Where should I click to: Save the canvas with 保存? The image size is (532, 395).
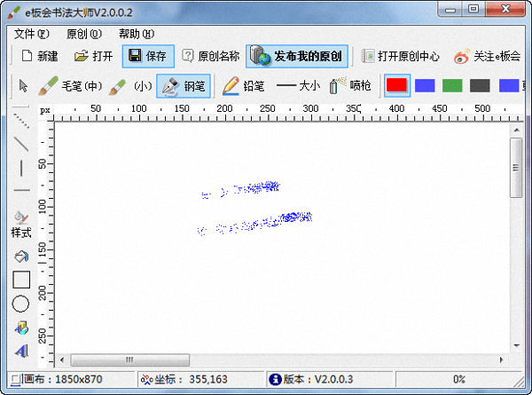click(x=148, y=56)
